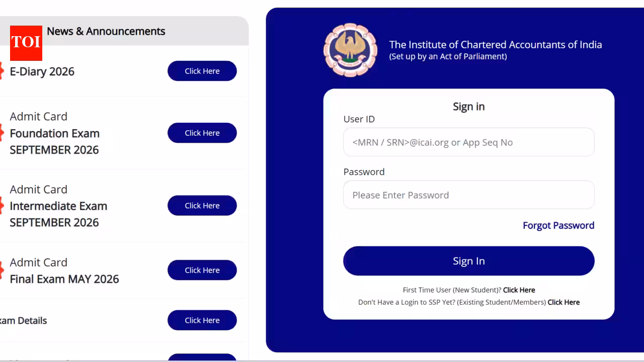Click the News & Announcements header
644x362 pixels.
tap(106, 31)
